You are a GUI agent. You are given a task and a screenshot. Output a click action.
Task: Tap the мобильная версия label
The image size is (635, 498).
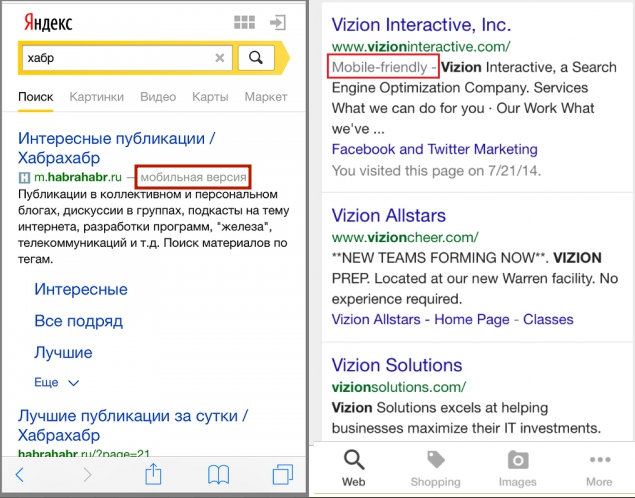(x=194, y=177)
